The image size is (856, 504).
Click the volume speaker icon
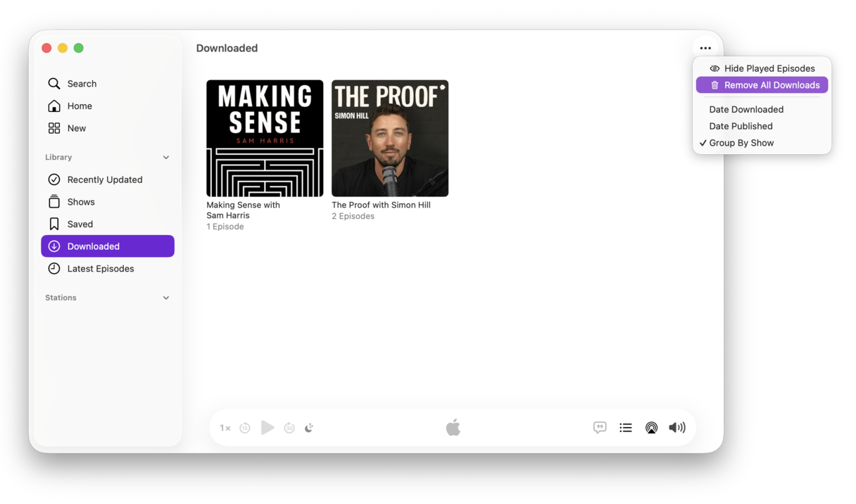point(677,427)
